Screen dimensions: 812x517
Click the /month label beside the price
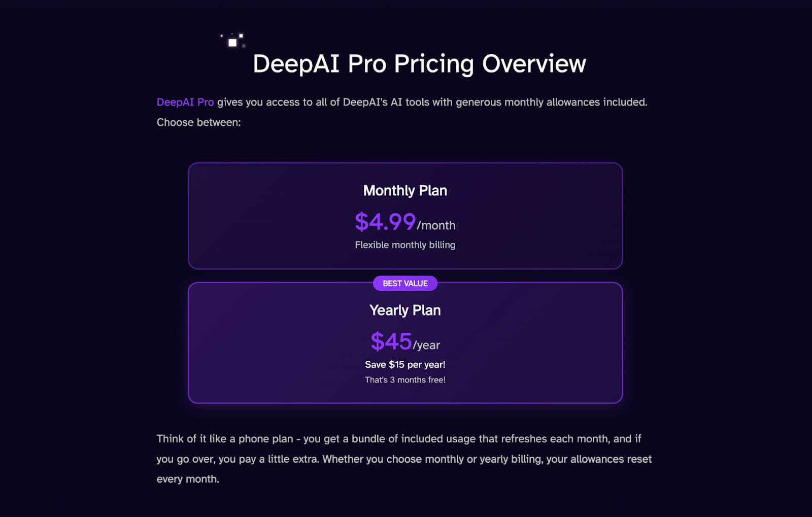436,226
